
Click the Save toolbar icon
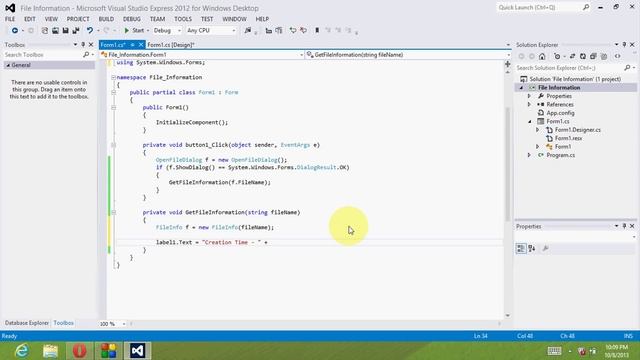65,31
